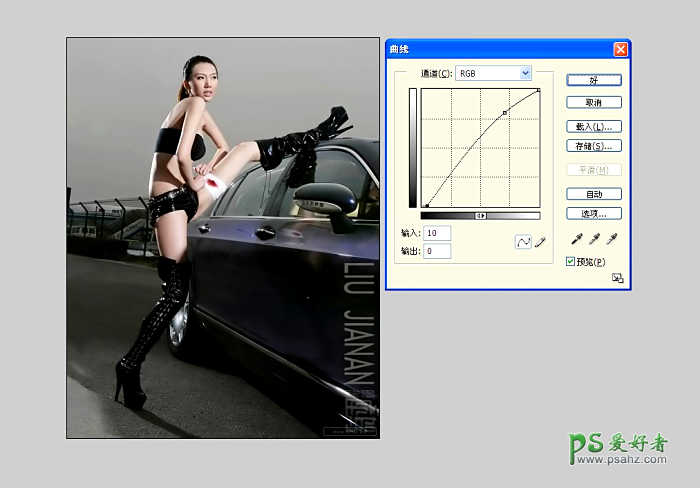
Task: Open the 通道 RGB channel dropdown
Action: pyautogui.click(x=493, y=73)
